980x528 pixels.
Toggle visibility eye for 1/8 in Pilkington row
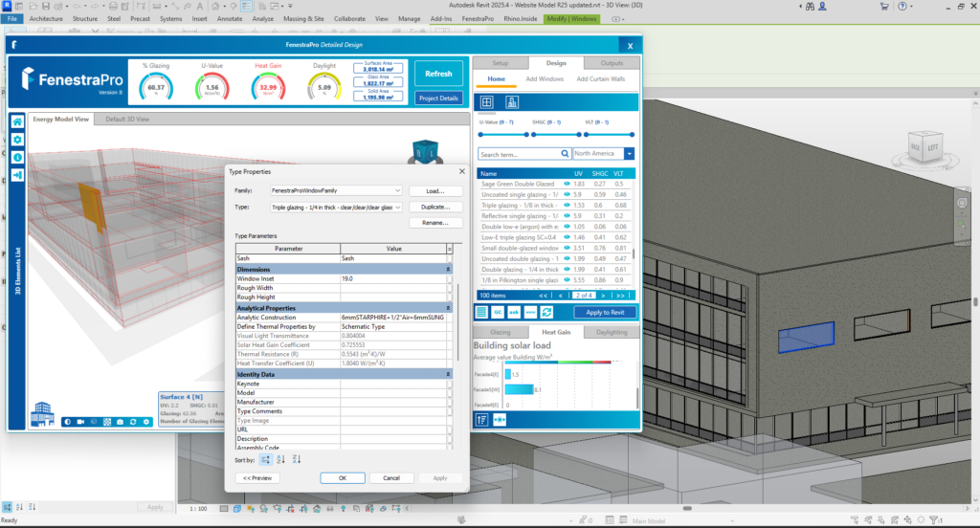click(567, 280)
